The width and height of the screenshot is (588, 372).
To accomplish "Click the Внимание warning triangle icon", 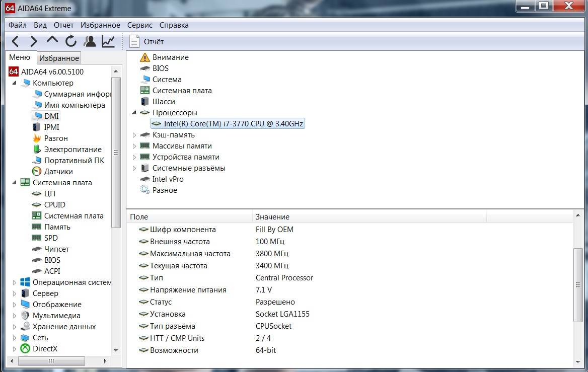I will pyautogui.click(x=145, y=57).
